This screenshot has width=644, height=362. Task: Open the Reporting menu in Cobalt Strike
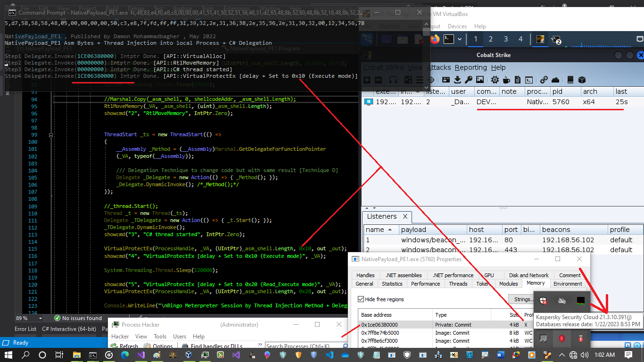pos(471,67)
